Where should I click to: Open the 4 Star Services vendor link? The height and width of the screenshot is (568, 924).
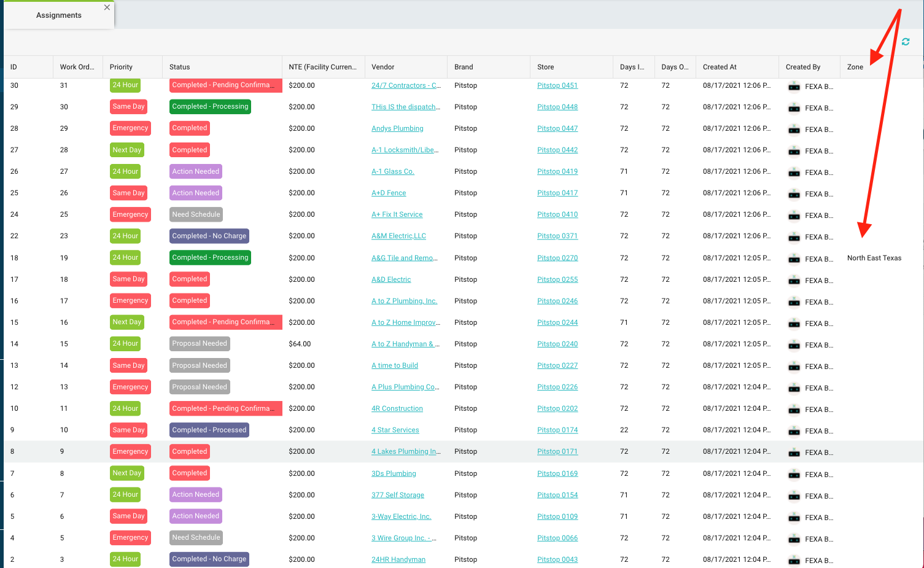(395, 430)
